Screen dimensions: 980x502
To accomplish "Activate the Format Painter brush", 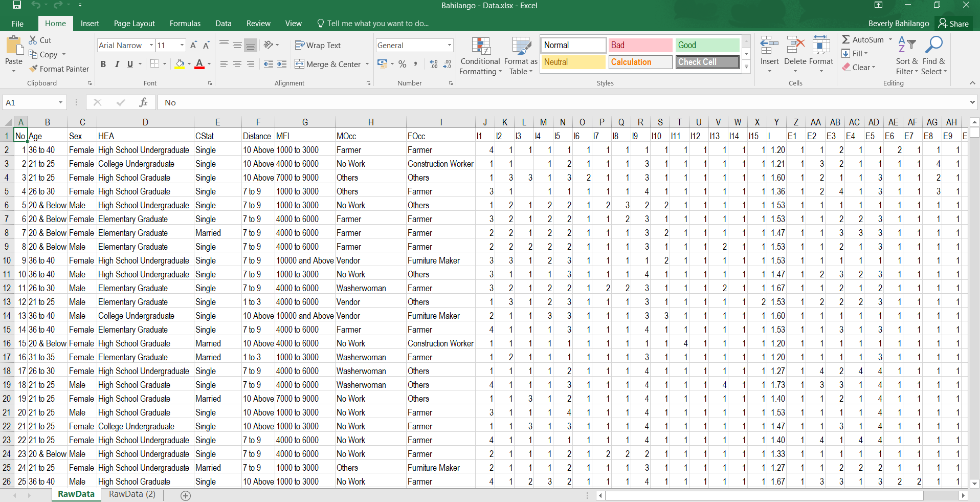I will point(34,69).
